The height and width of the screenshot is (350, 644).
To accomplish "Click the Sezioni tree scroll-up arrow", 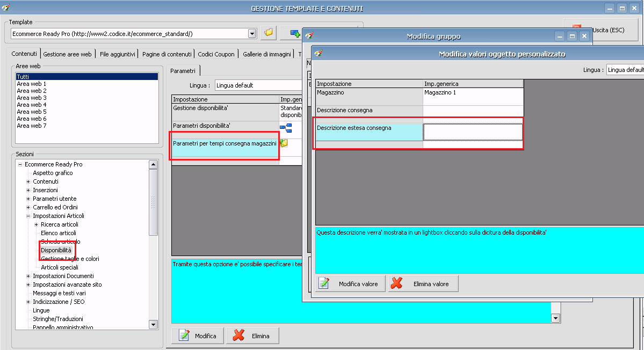I will [x=153, y=165].
